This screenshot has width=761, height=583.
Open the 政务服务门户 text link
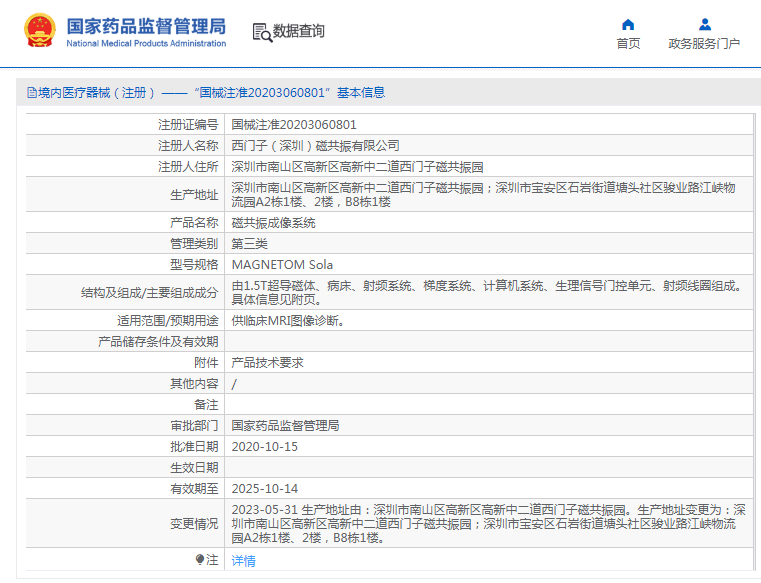tap(704, 44)
